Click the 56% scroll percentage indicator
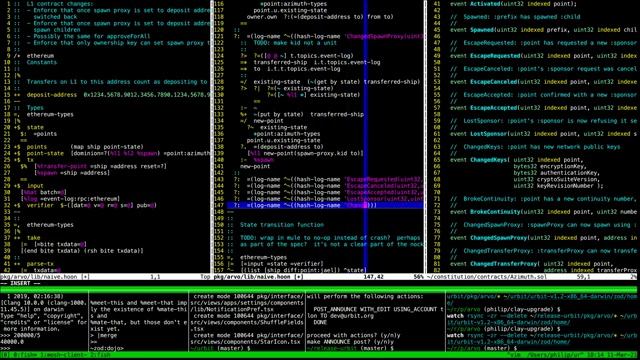 pos(418,277)
